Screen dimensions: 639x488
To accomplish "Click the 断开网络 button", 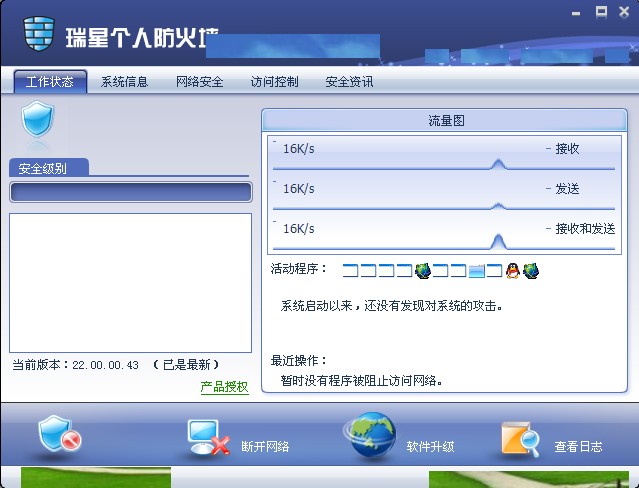I will [x=238, y=437].
